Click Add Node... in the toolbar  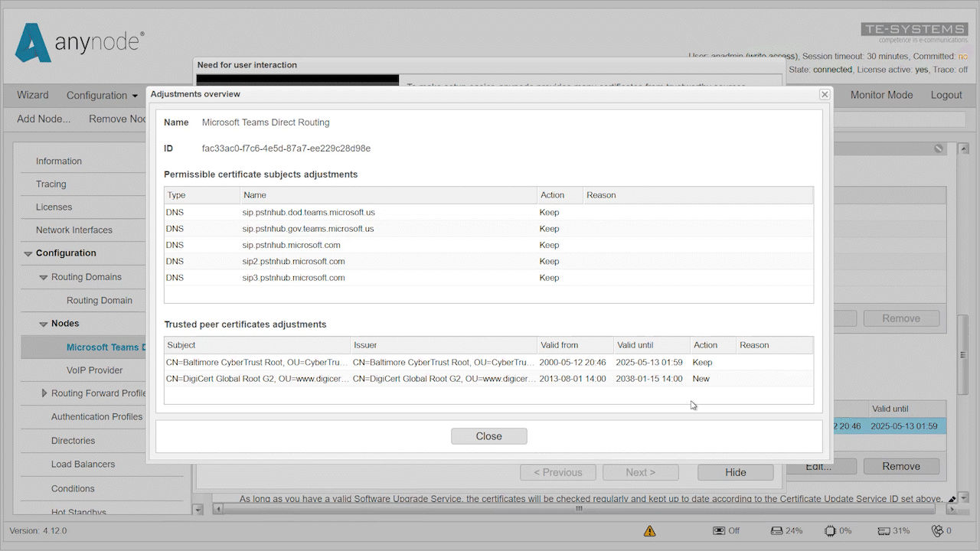(x=44, y=119)
